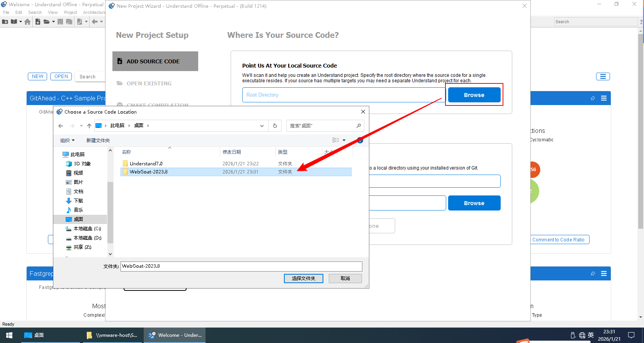Expand the address bar path history dropdown

pyautogui.click(x=262, y=126)
